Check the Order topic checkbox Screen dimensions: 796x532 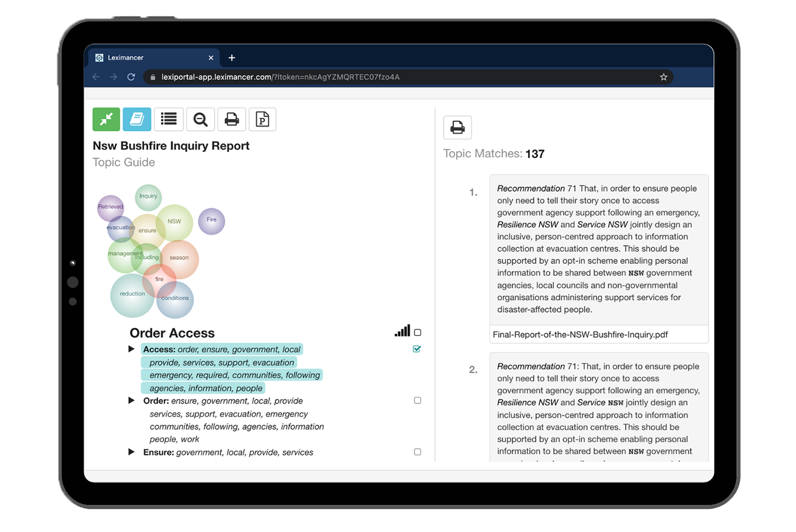(x=417, y=400)
